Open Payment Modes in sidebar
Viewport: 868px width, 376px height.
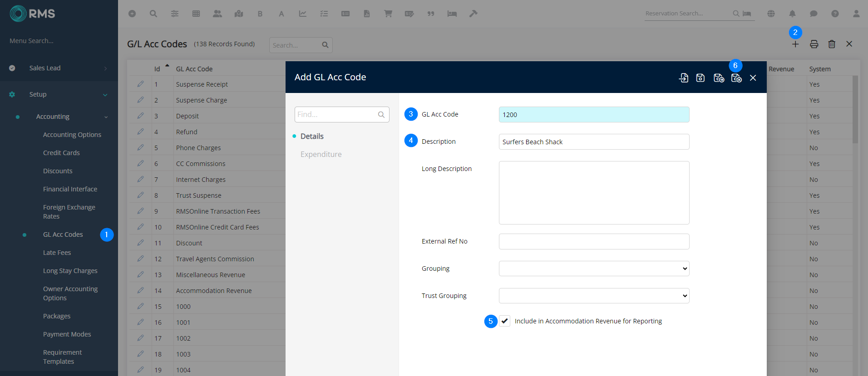(67, 334)
